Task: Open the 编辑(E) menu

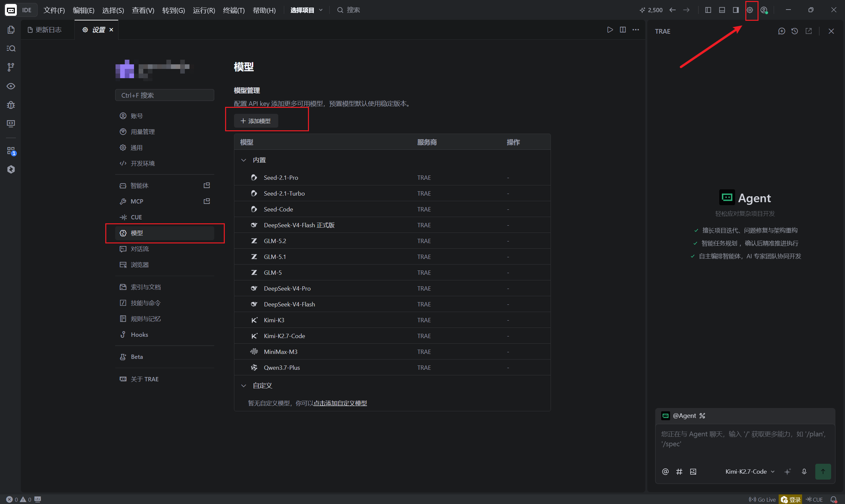Action: tap(84, 10)
